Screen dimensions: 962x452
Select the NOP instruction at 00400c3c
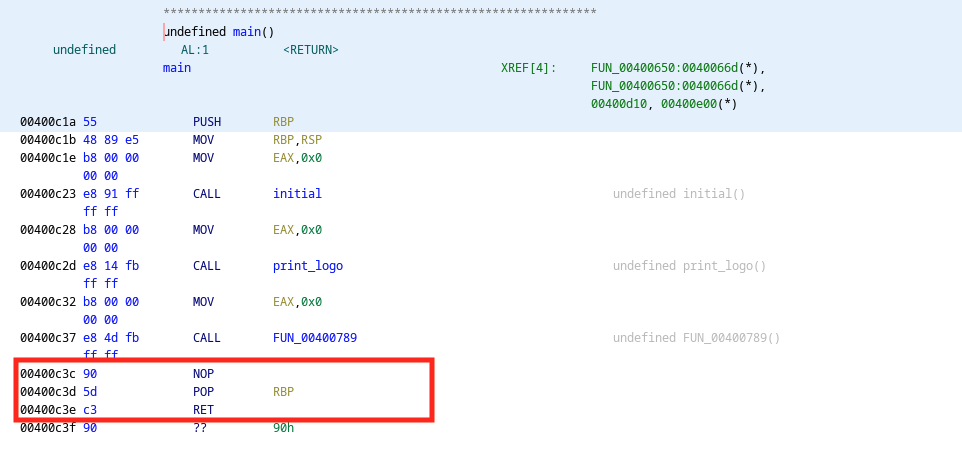(204, 374)
